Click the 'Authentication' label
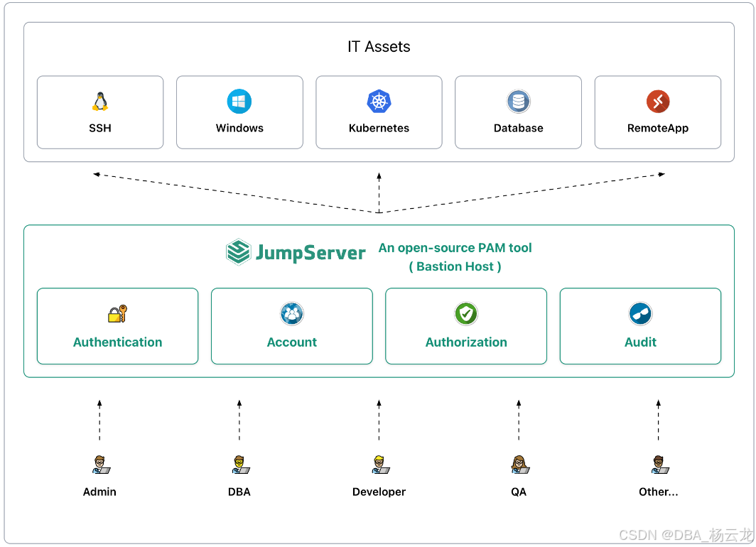 118,342
